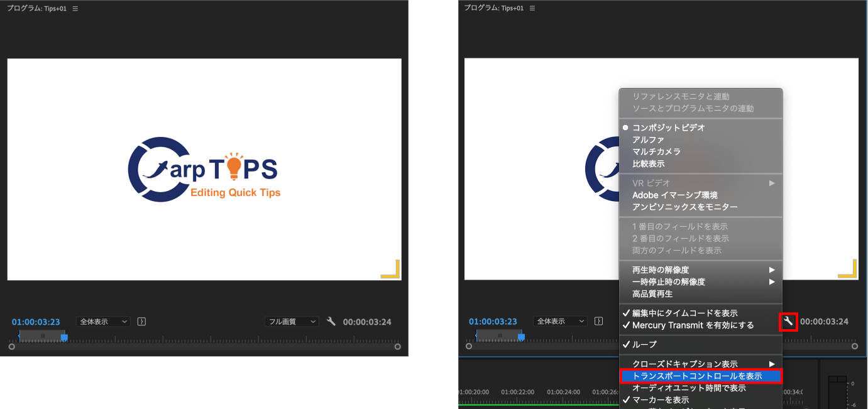868x409 pixels.
Task: Click the left zoom scrollbar handle in right monitor
Action: click(468, 346)
